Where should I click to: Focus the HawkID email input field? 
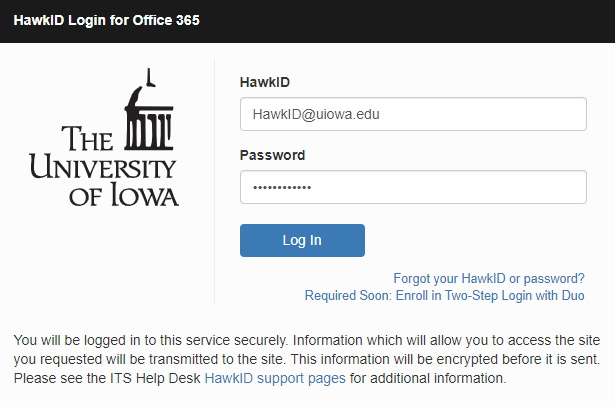pyautogui.click(x=412, y=114)
